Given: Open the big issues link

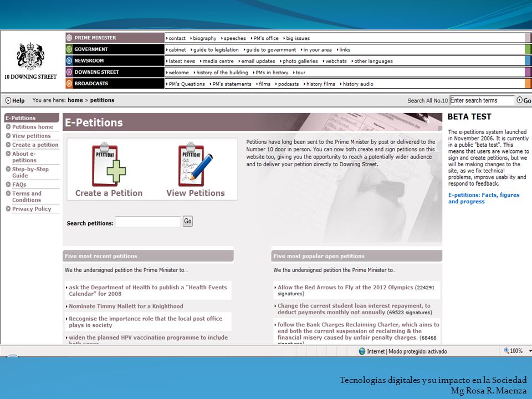Looking at the screenshot, I should coord(298,38).
